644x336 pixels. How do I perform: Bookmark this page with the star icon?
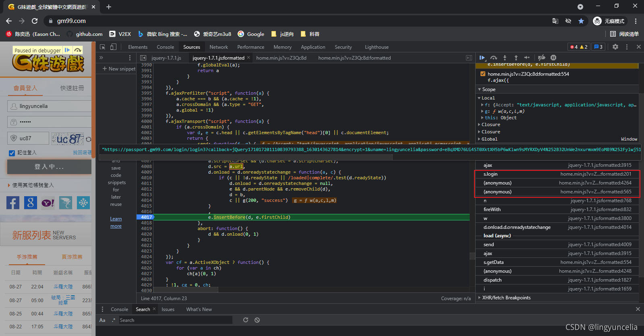(581, 21)
